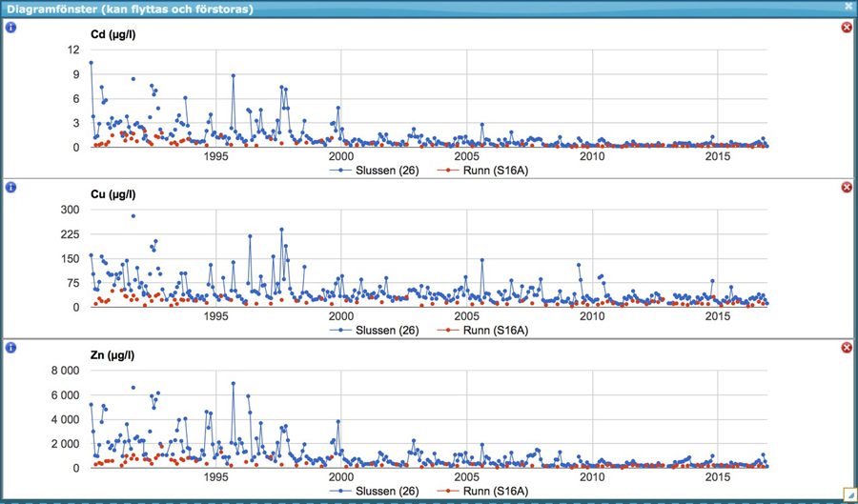Click the 225 y-axis label in Cu chart
Image resolution: width=858 pixels, height=504 pixels.
coord(71,234)
